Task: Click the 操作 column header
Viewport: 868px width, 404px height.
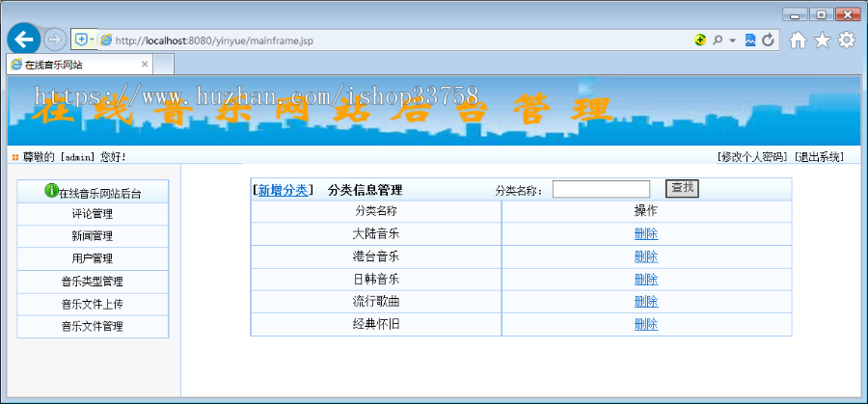Action: pyautogui.click(x=646, y=211)
